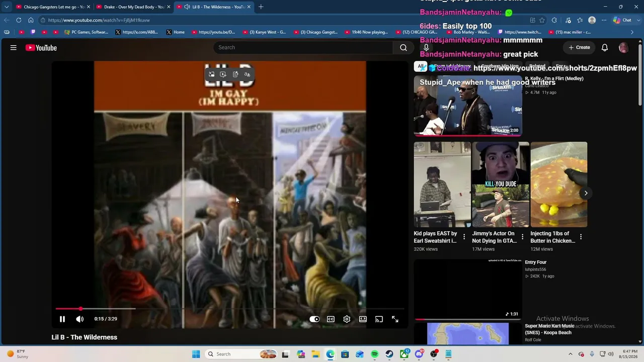
Task: Open the R. Kelly I'm a Flirt video thumbnail
Action: click(468, 106)
